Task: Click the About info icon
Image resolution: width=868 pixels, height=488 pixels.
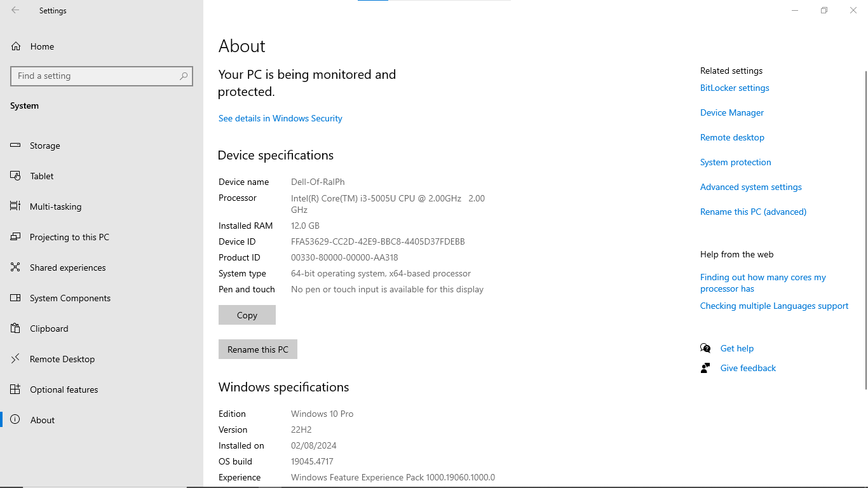Action: click(x=16, y=420)
